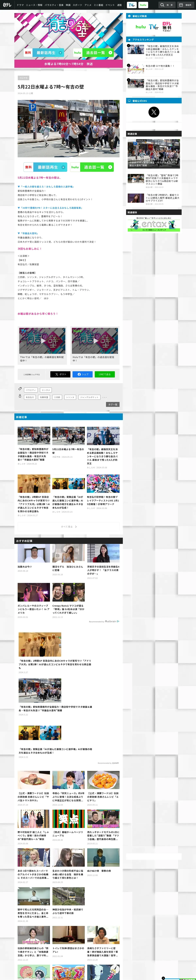
Task: Click the 有吉弘行 person tag
Action: click(x=30, y=397)
